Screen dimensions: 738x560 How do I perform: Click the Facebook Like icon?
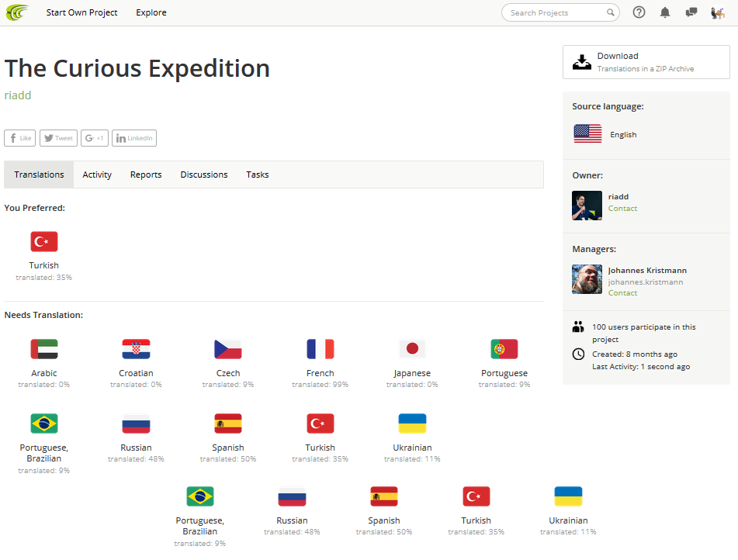[x=19, y=138]
